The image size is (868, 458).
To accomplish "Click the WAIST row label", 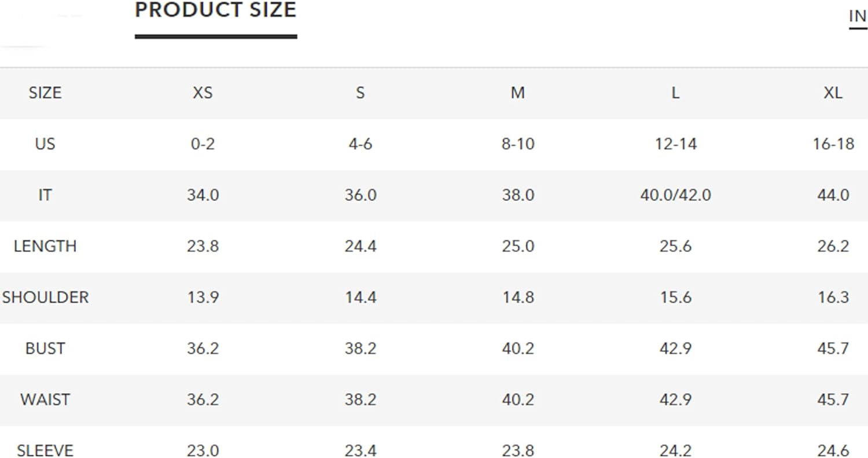I will point(45,400).
